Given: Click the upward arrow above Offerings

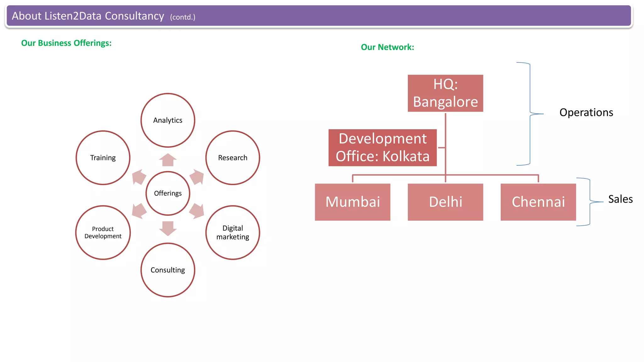Looking at the screenshot, I should [168, 160].
